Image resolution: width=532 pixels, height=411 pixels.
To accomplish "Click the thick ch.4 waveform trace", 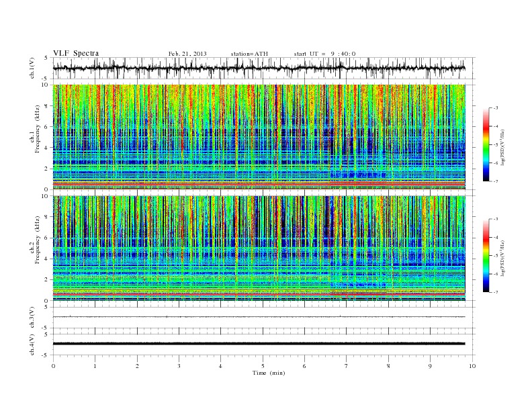I will (259, 344).
